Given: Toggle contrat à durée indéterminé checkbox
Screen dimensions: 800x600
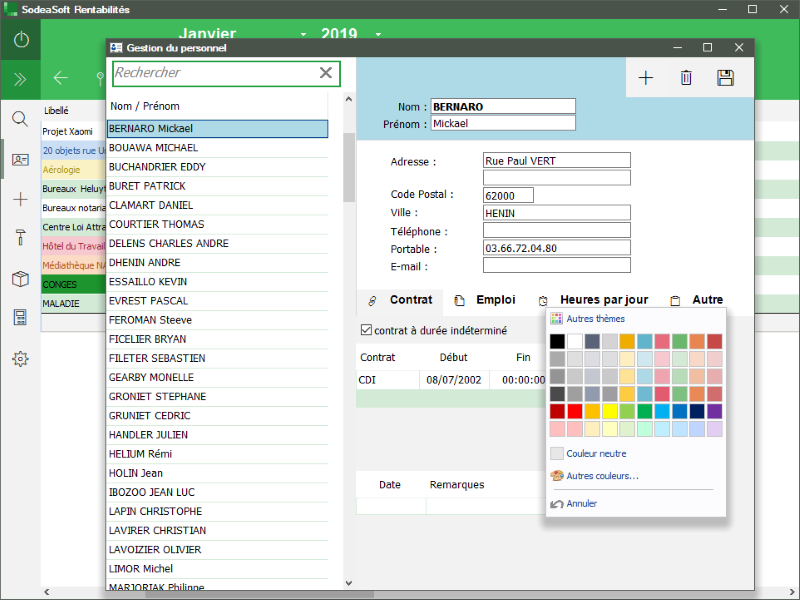Looking at the screenshot, I should [366, 330].
